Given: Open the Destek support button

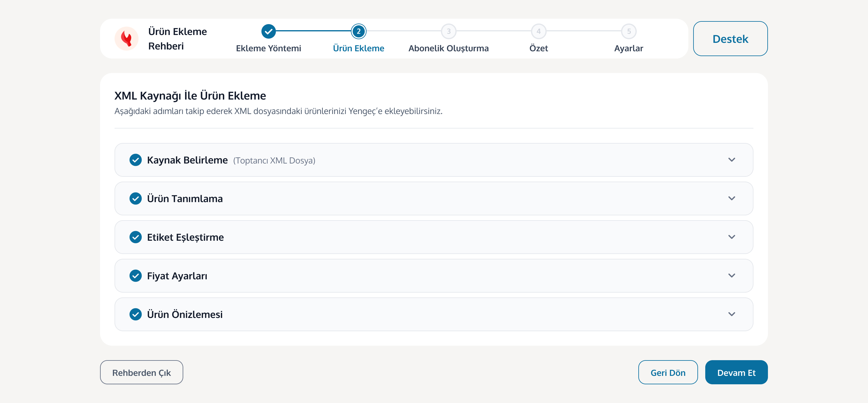Looking at the screenshot, I should tap(730, 39).
